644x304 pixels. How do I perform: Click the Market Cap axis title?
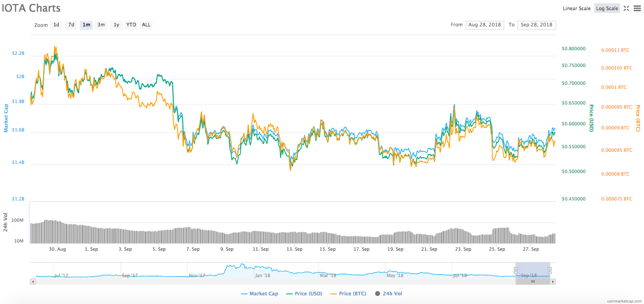(6, 118)
